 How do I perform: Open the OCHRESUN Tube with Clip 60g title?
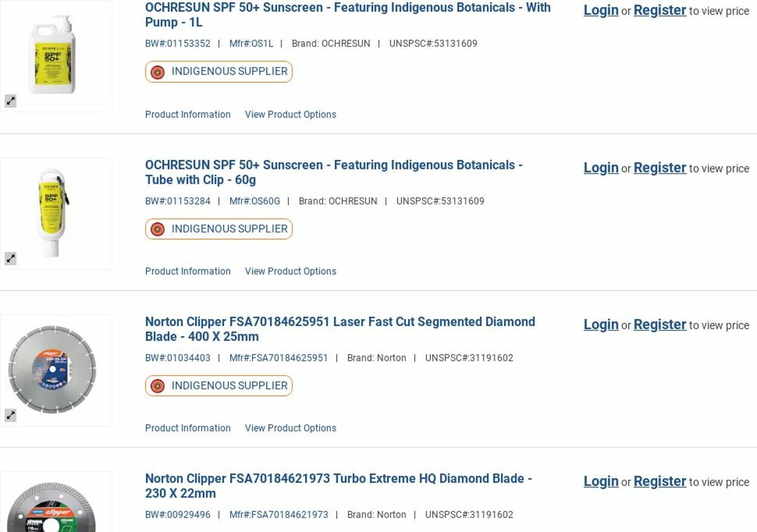(x=333, y=172)
